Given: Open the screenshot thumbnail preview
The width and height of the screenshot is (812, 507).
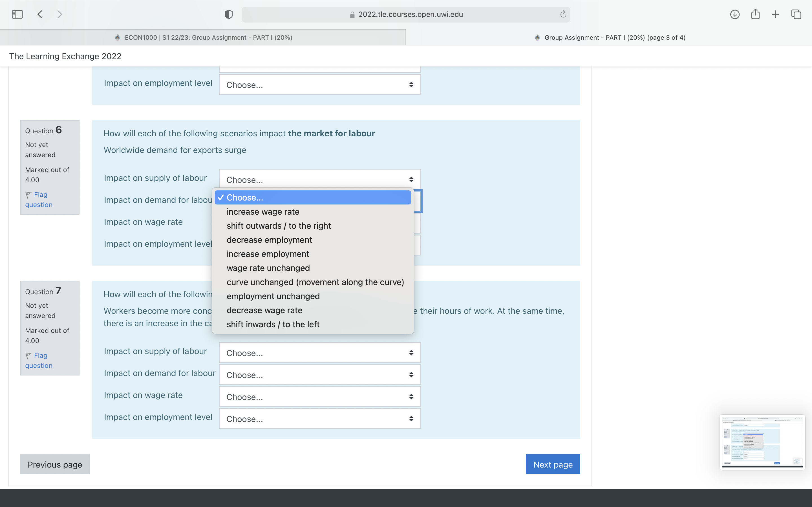Looking at the screenshot, I should [762, 442].
